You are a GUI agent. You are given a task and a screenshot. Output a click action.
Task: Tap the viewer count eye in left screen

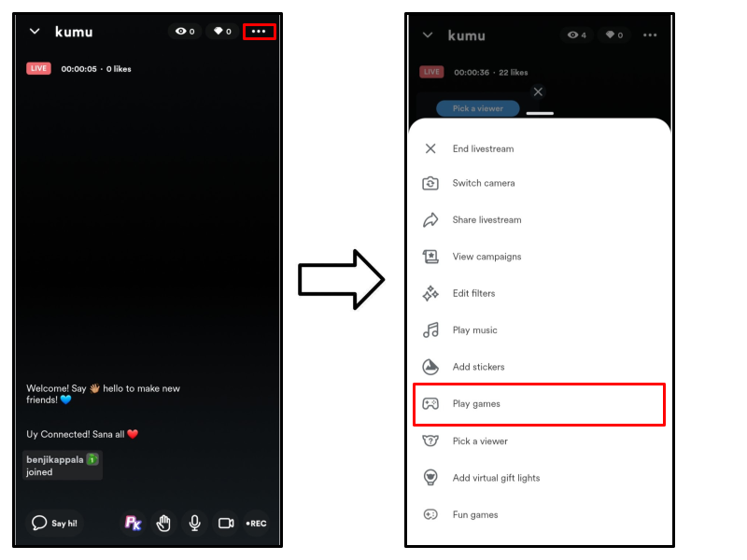185,32
